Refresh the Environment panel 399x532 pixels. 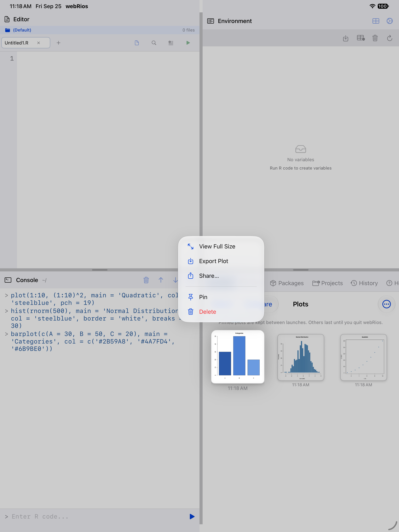(390, 38)
